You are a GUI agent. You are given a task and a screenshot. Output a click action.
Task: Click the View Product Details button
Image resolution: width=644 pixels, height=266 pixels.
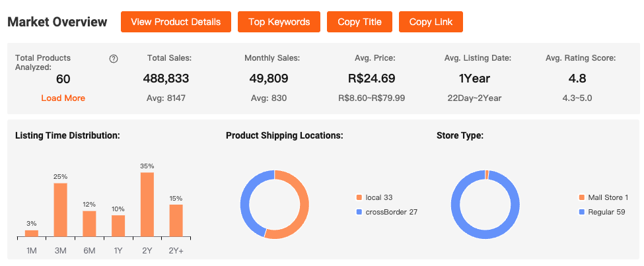click(x=176, y=22)
